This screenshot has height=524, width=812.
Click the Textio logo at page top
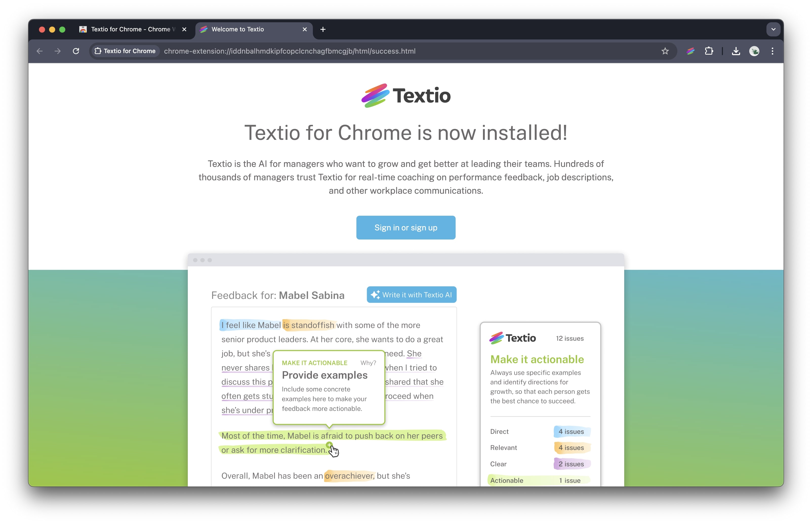[x=406, y=96]
